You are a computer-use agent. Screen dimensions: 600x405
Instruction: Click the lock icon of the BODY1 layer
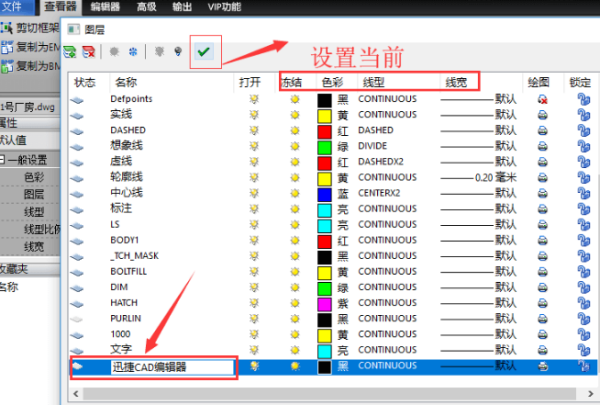[x=584, y=240]
